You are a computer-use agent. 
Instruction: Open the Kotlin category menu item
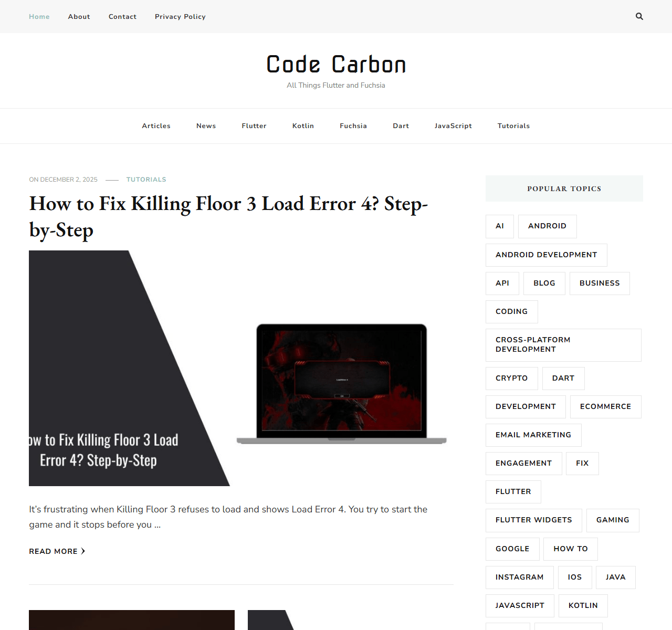303,126
